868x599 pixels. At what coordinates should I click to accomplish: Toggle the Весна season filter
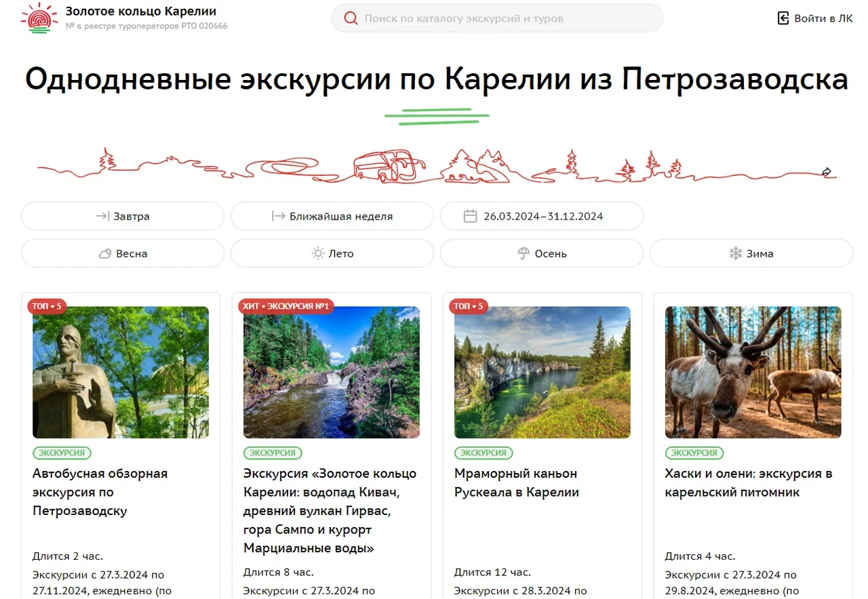pyautogui.click(x=123, y=253)
